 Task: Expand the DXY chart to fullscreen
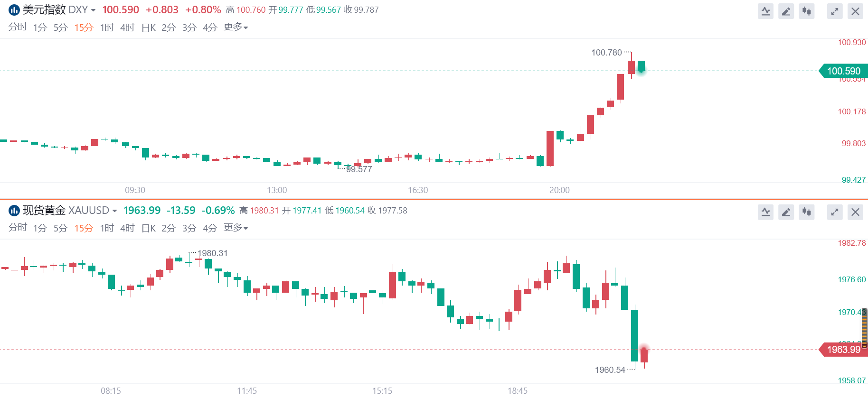[x=834, y=11]
